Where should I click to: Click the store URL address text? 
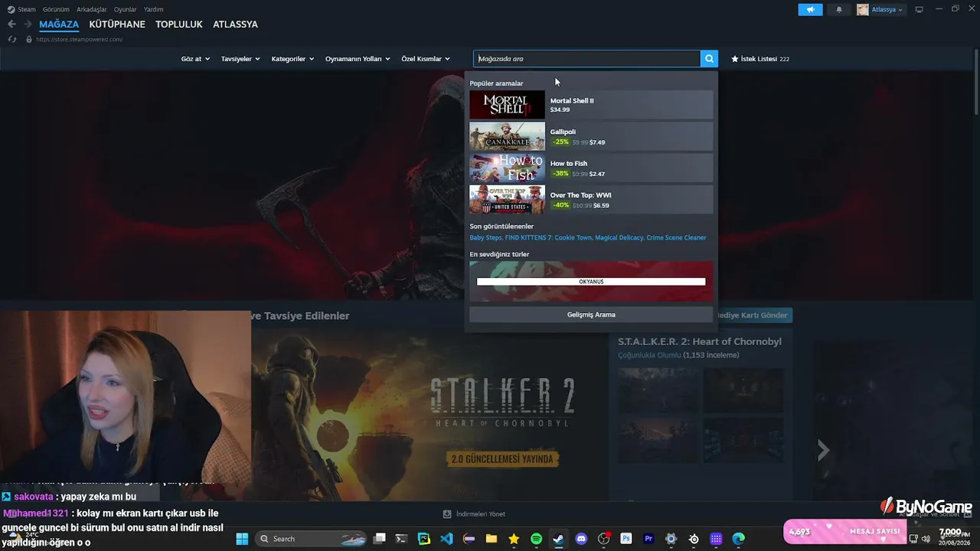pos(80,39)
